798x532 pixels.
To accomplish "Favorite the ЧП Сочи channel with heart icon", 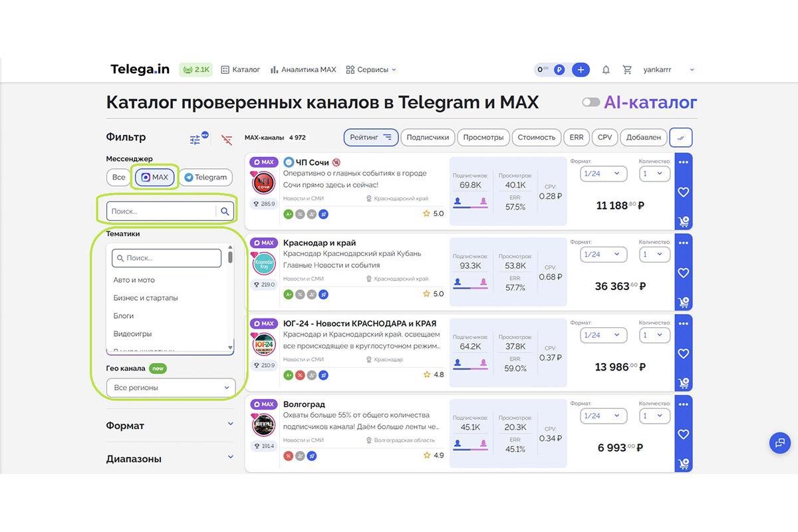I will [x=683, y=192].
